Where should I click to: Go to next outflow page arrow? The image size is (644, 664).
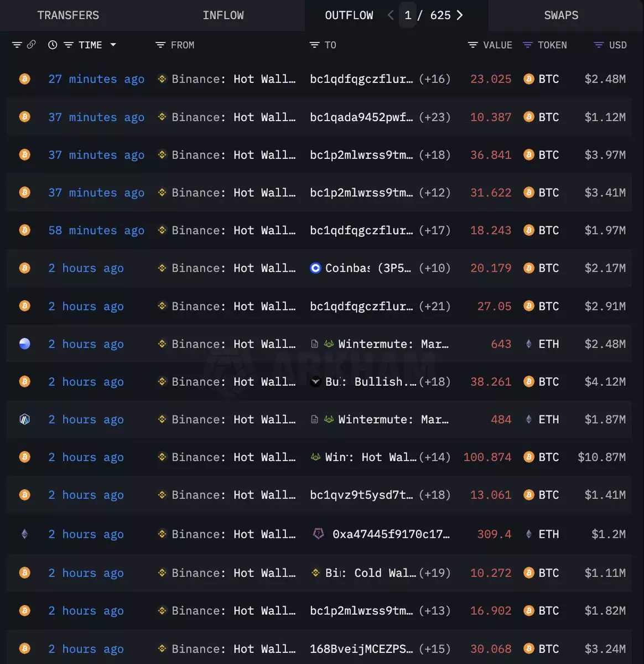tap(460, 15)
